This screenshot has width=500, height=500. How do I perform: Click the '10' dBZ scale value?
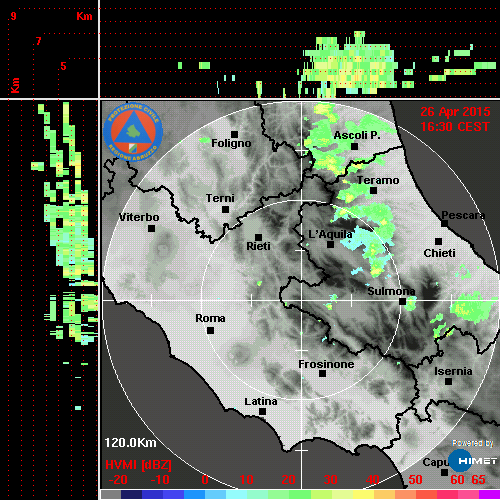[247, 480]
